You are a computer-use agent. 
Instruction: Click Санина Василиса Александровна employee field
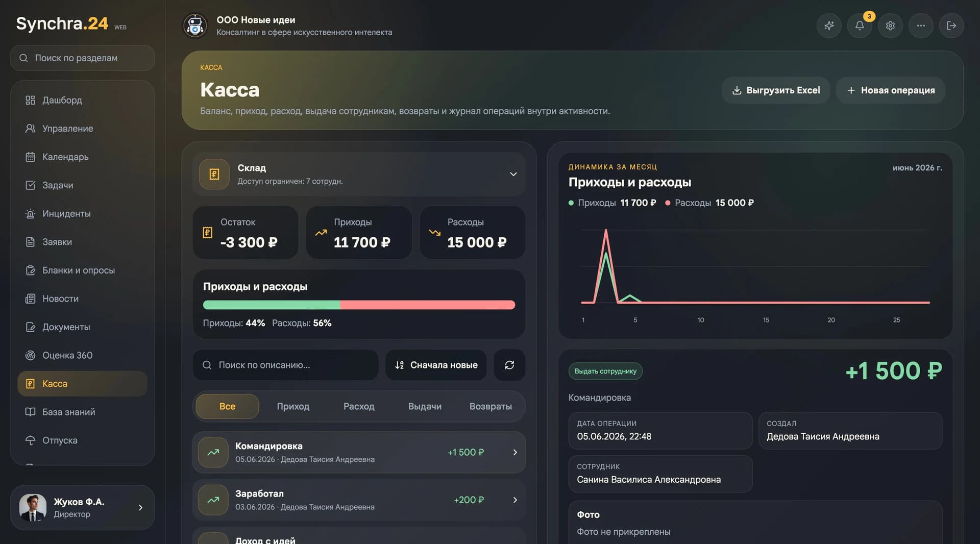(660, 474)
